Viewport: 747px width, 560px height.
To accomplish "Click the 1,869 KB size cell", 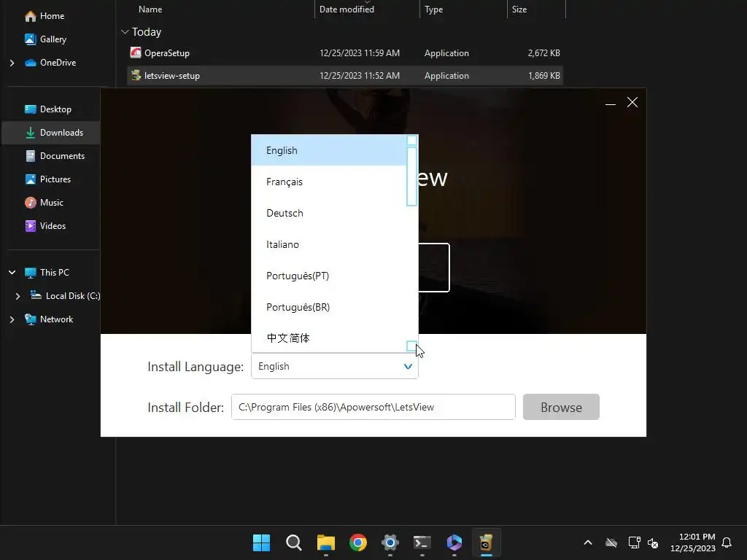I will tap(543, 76).
